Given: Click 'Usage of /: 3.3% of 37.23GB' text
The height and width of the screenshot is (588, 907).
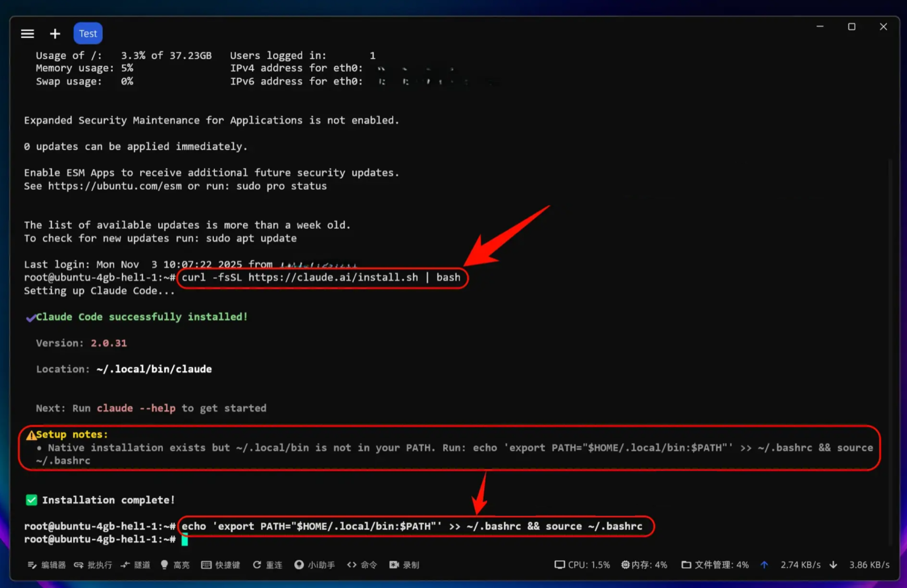Looking at the screenshot, I should coord(124,56).
